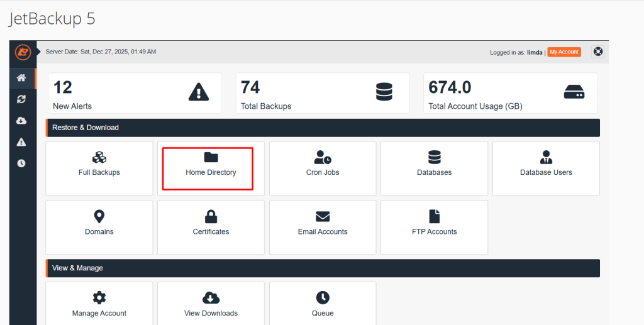Viewport: 644px width, 325px height.
Task: Click the Server Date text
Action: [101, 52]
